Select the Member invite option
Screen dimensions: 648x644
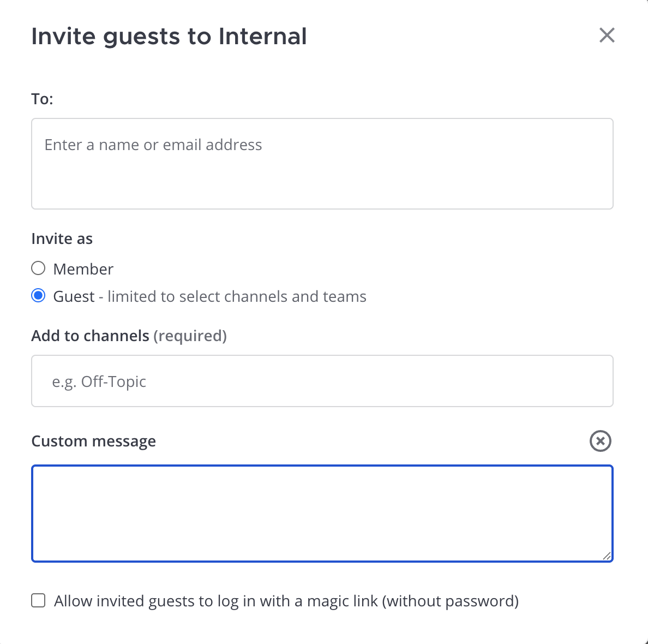38,268
